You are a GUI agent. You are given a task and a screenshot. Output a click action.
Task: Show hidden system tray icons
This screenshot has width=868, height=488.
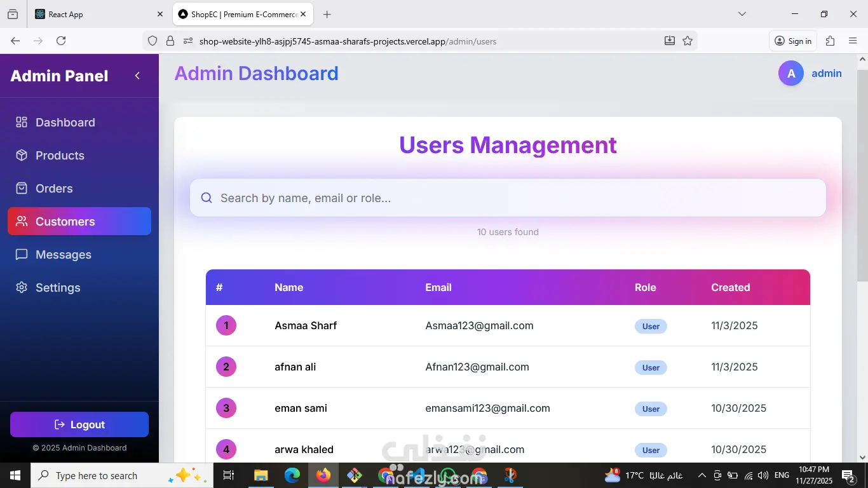[x=702, y=475]
